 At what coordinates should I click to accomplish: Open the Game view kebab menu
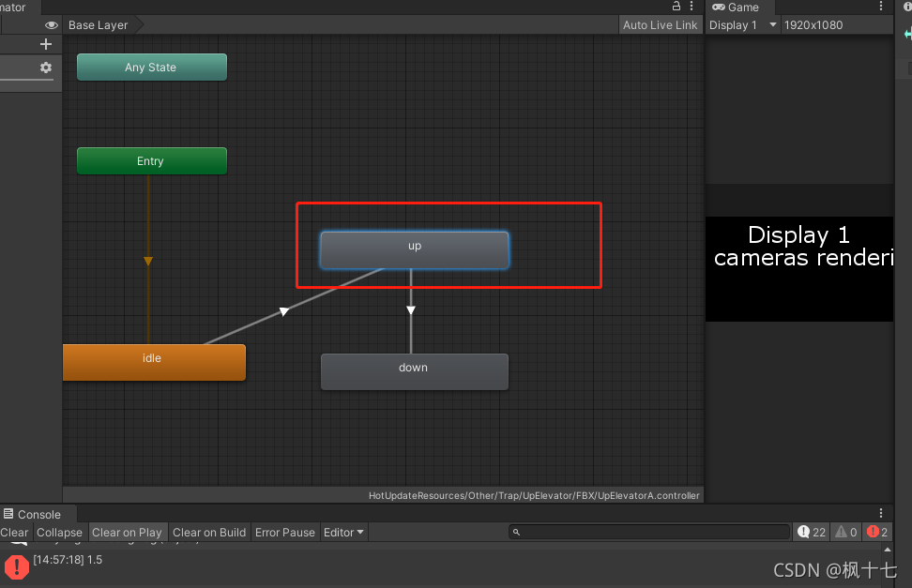pos(880,7)
